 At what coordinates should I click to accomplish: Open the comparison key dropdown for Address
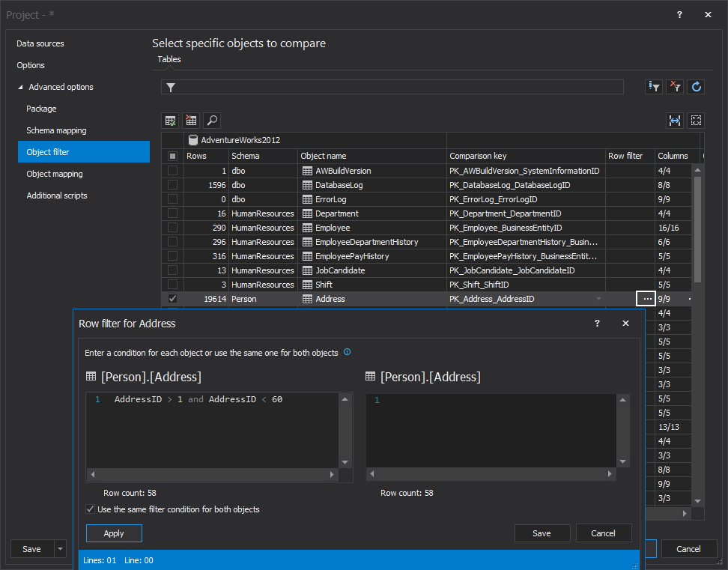click(x=598, y=299)
